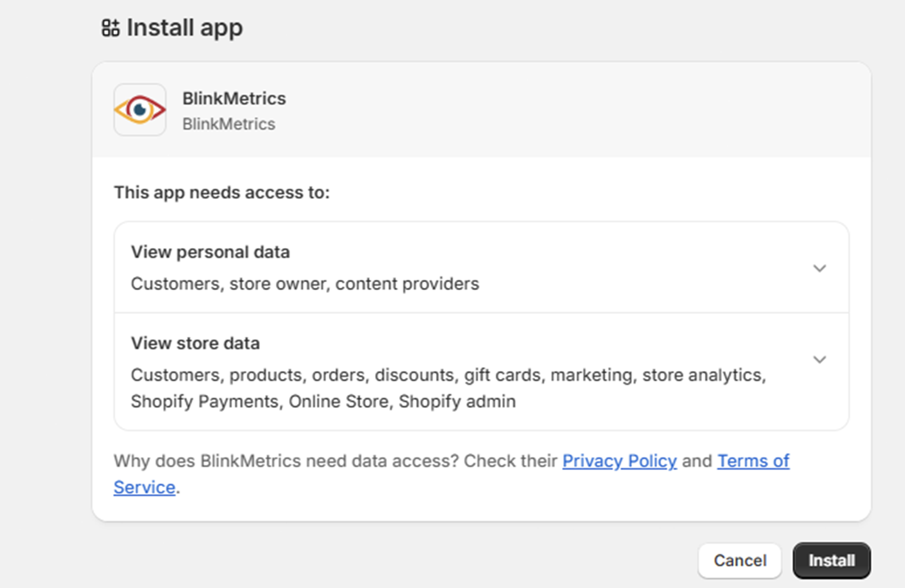Click the BlinkMetrics developer name subtitle
This screenshot has width=905, height=588.
[229, 124]
